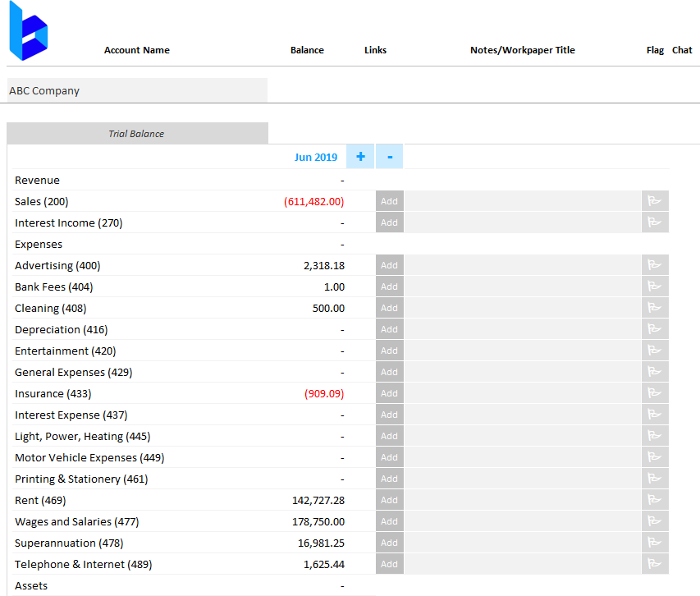Toggle the flag on the Depreciation row

tap(654, 328)
